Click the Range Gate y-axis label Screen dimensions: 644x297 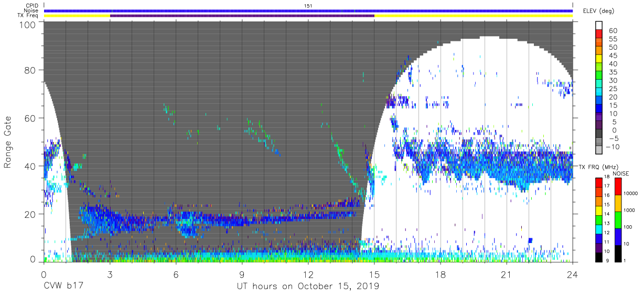tap(8, 142)
